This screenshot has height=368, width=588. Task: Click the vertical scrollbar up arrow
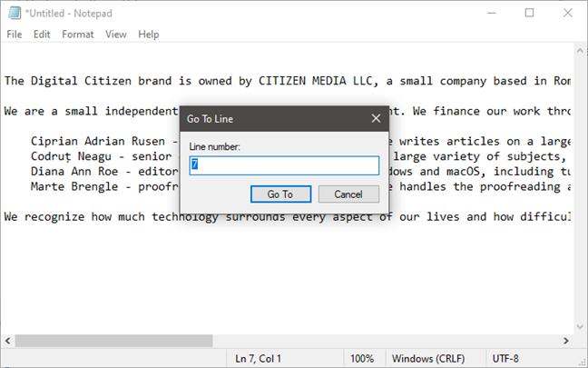(x=580, y=51)
